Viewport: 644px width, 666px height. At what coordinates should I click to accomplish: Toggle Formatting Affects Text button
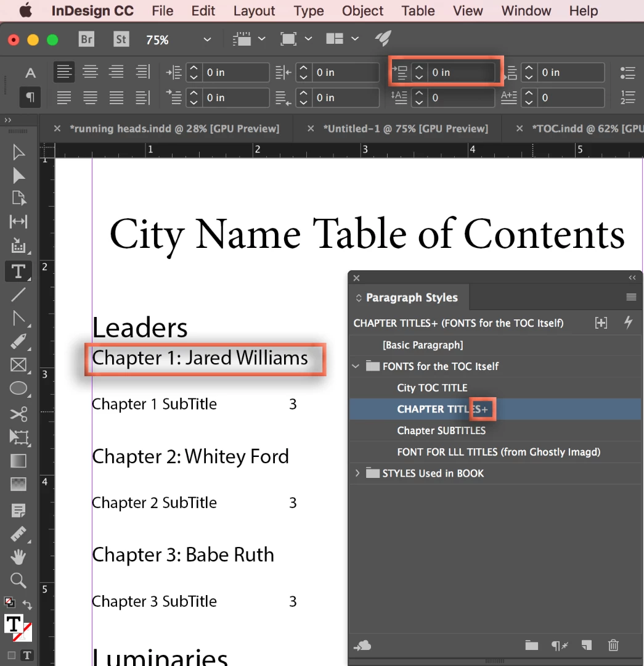point(27,655)
